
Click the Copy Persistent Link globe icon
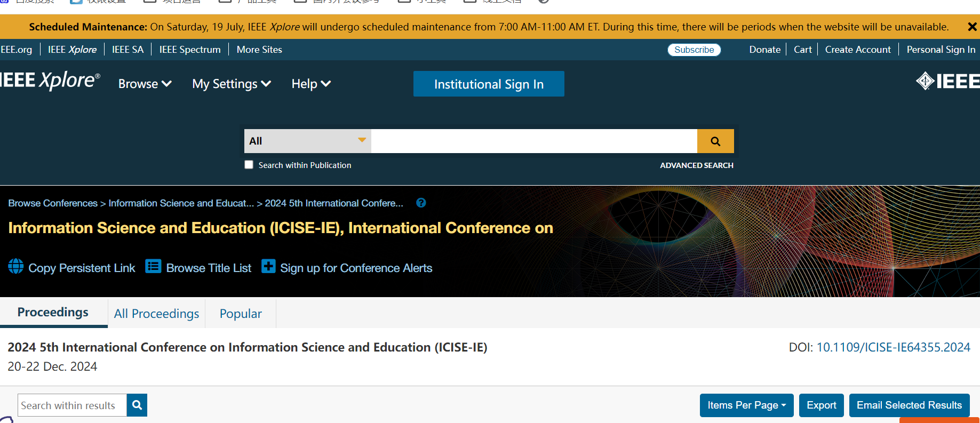(16, 266)
